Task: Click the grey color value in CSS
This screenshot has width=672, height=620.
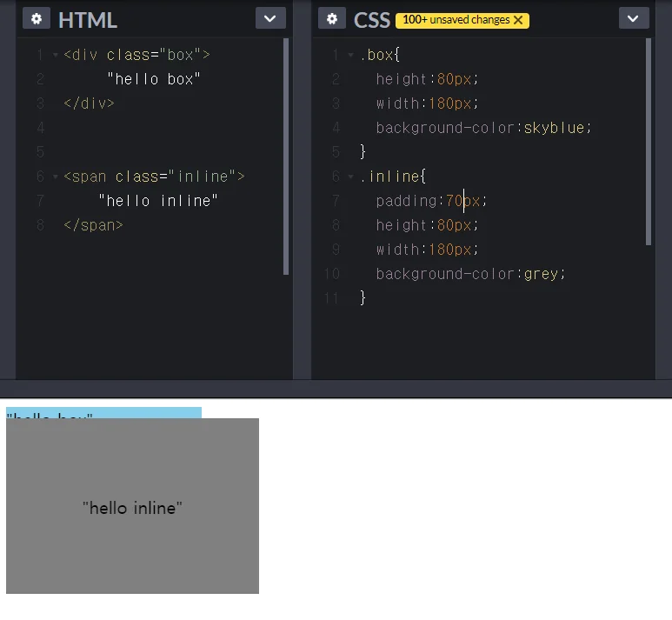Action: coord(541,274)
